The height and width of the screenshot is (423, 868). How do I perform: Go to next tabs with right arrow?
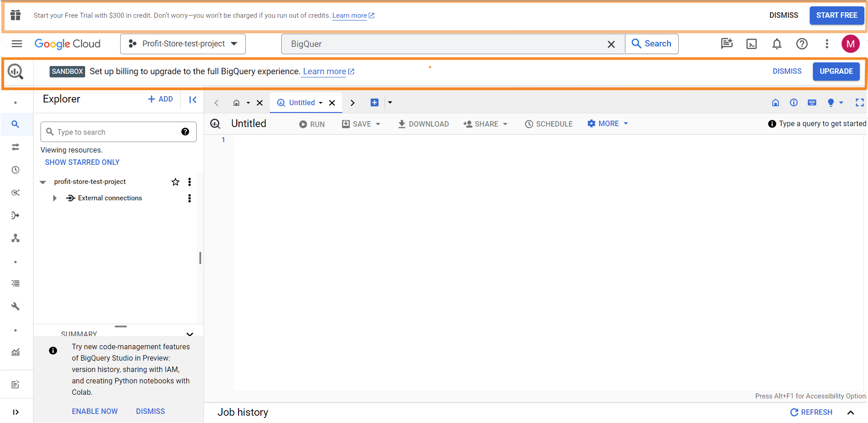352,103
